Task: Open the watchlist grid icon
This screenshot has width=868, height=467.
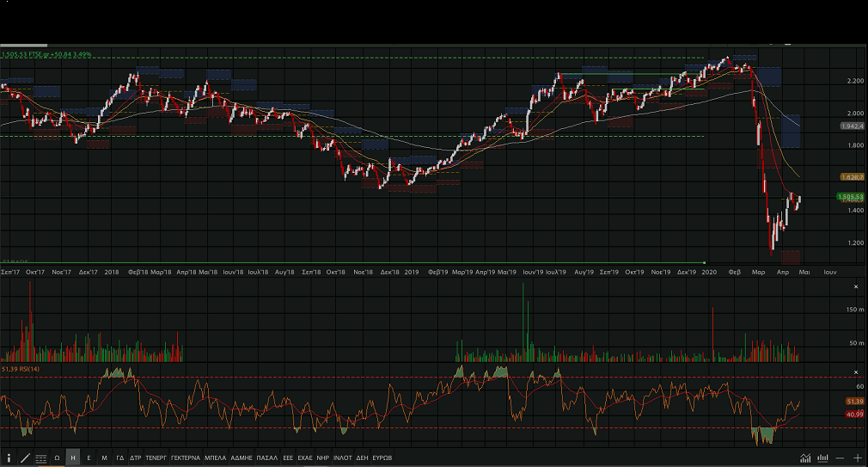Action: 40,458
